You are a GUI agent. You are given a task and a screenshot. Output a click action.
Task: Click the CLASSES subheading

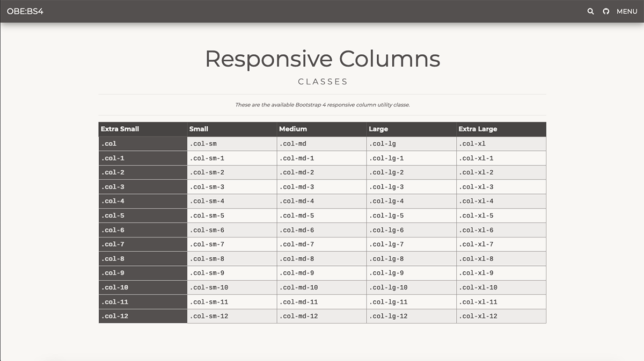point(323,82)
